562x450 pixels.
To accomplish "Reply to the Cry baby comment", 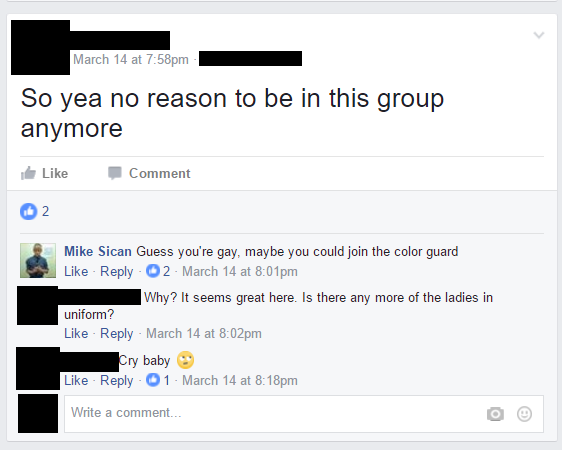I will (x=116, y=380).
